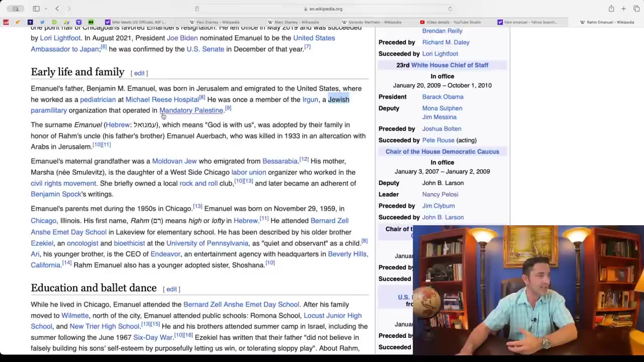Switch to the Yahoo Search tab
The image size is (644, 362).
tap(527, 22)
